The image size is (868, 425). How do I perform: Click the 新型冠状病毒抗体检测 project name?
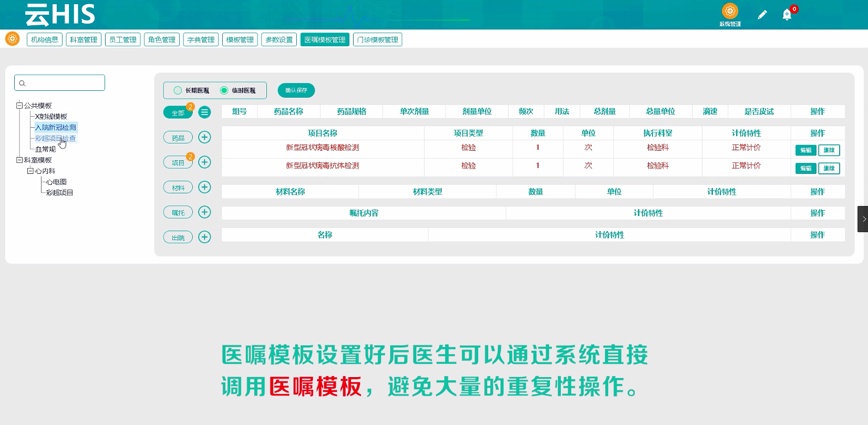[322, 165]
